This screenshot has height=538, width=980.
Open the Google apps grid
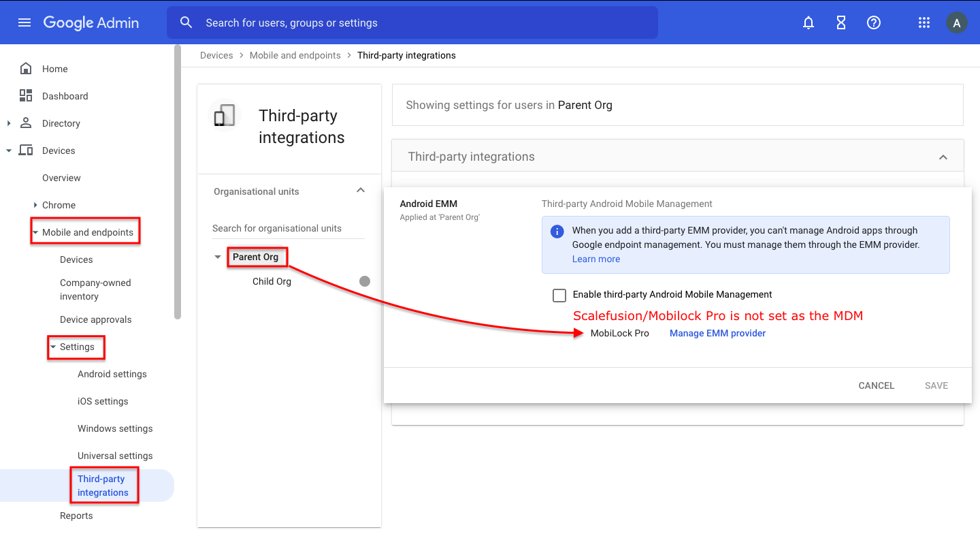tap(924, 22)
